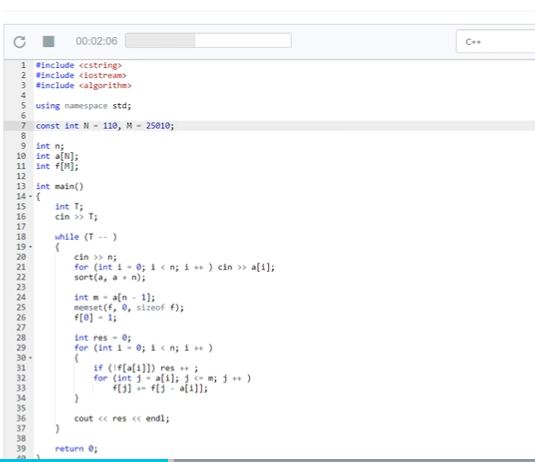Click the 'memset(f, 0, sizeof f);' line
The image size is (535, 462).
[x=129, y=308]
